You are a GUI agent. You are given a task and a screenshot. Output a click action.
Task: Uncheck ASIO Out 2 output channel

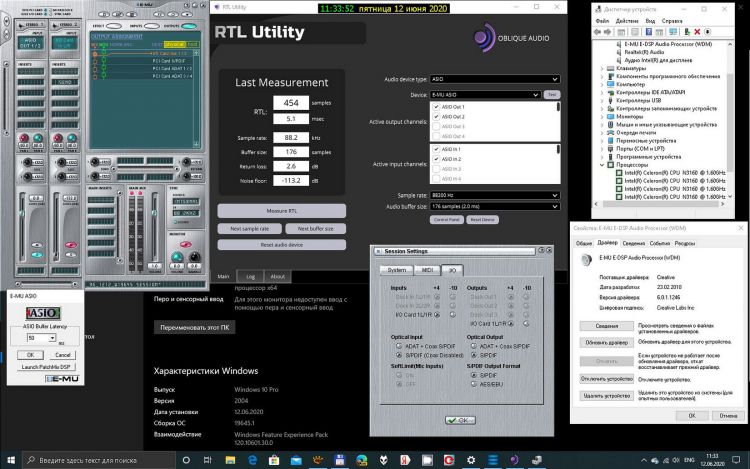436,117
